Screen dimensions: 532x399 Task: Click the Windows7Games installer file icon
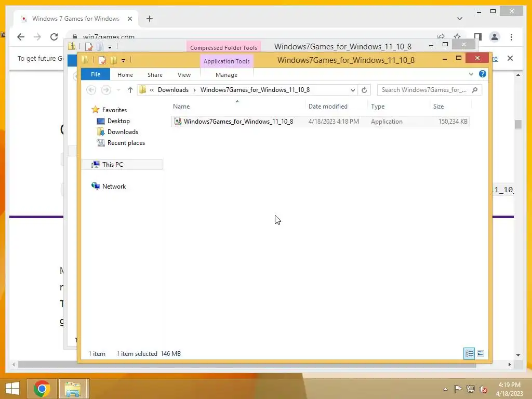pos(178,121)
